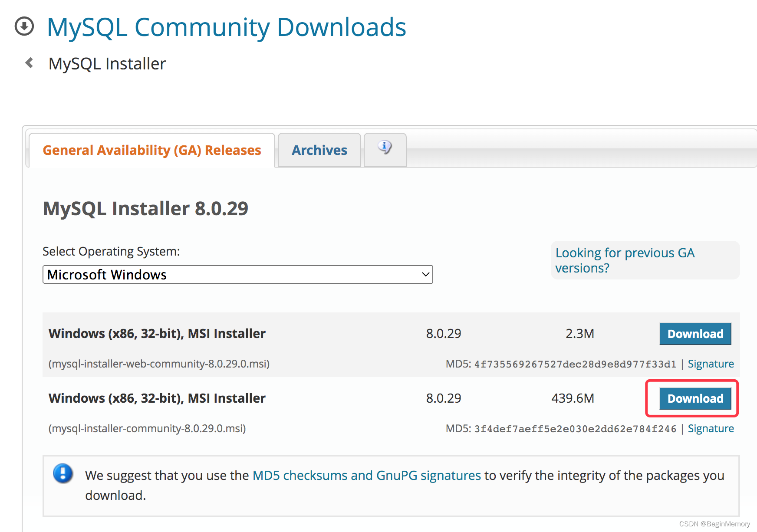Click the MySQL Community Downloads heading
This screenshot has height=532, width=757.
point(227,27)
